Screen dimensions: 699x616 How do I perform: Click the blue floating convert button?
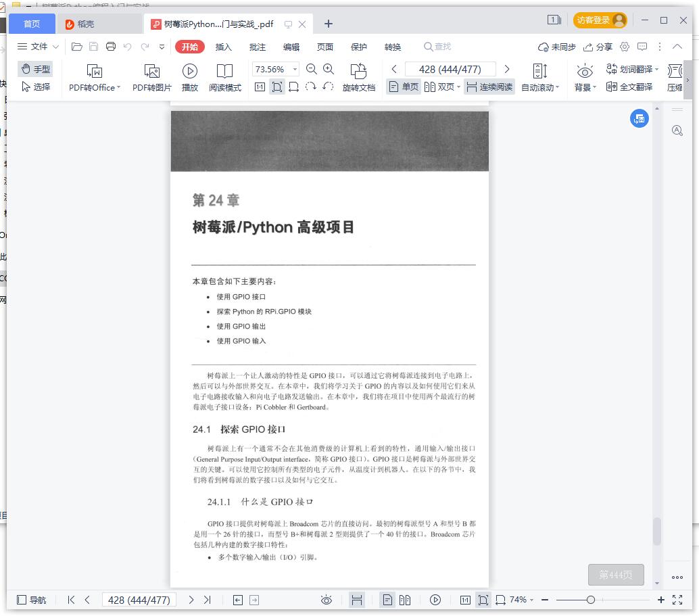click(640, 118)
